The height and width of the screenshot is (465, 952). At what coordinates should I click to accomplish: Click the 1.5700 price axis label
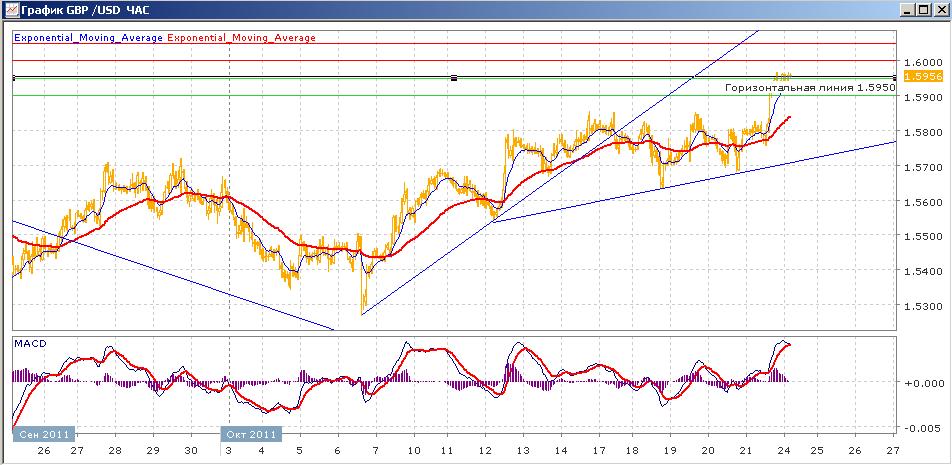click(923, 167)
